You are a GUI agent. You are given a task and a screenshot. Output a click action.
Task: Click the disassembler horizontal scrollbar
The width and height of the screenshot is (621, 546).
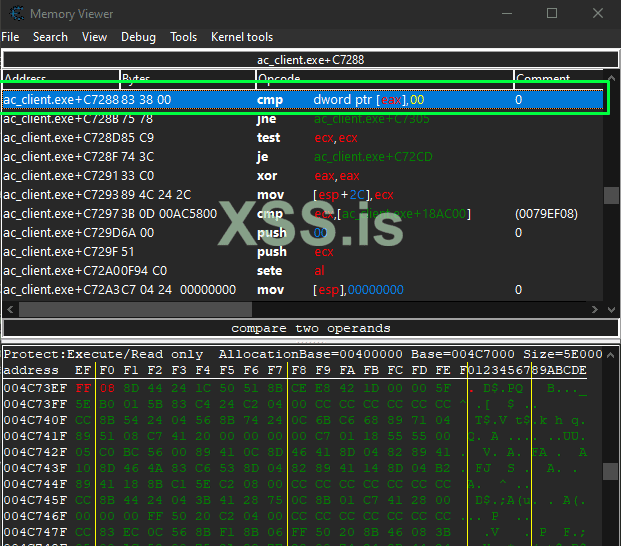point(300,309)
